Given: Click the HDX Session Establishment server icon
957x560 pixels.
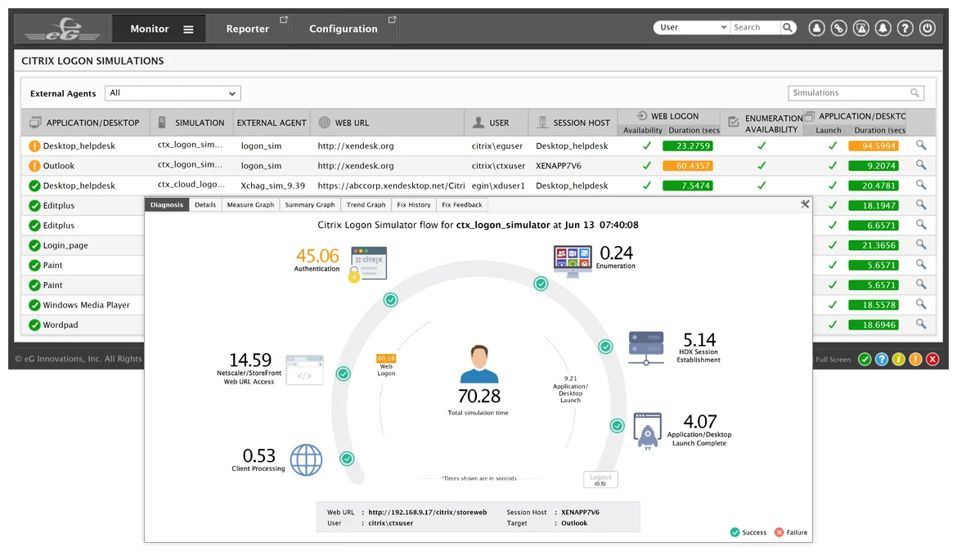Looking at the screenshot, I should [646, 347].
